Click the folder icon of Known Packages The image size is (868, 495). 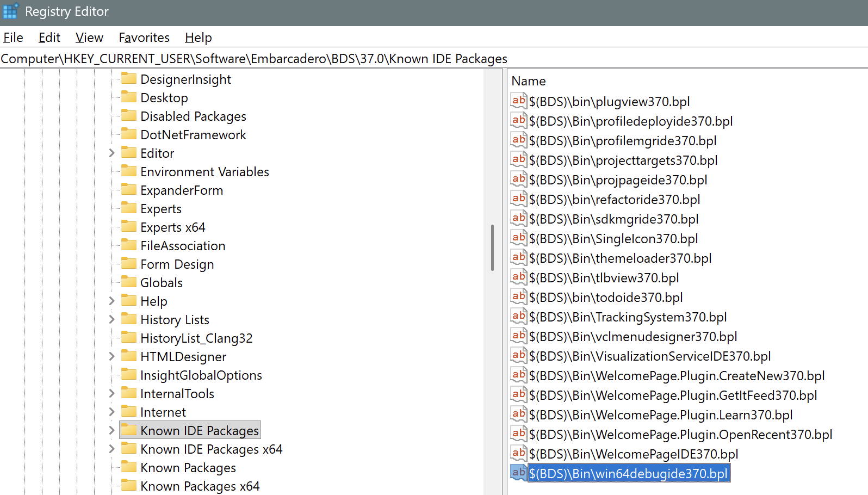(x=129, y=467)
